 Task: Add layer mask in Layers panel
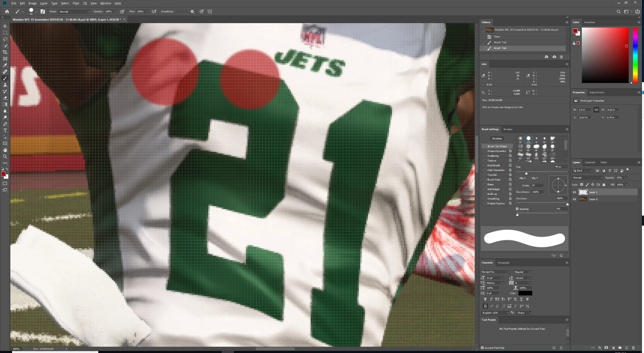[606, 348]
